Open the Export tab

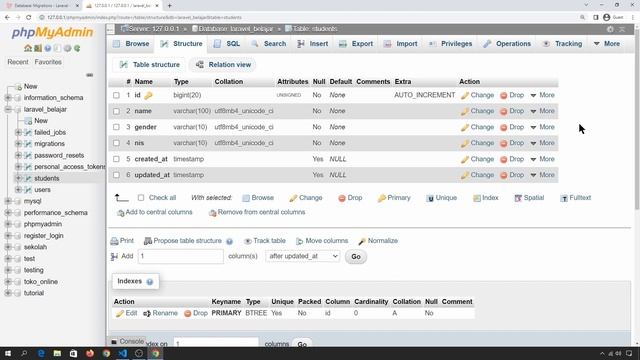356,44
